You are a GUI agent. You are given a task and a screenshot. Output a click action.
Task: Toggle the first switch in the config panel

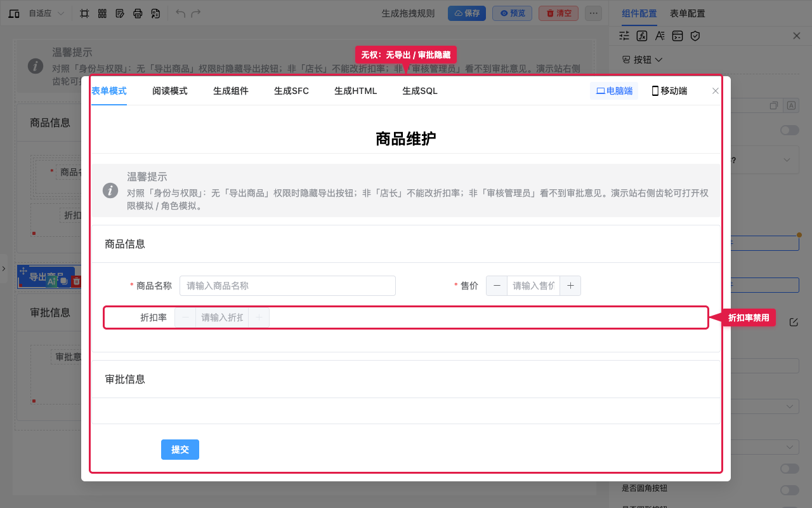790,130
